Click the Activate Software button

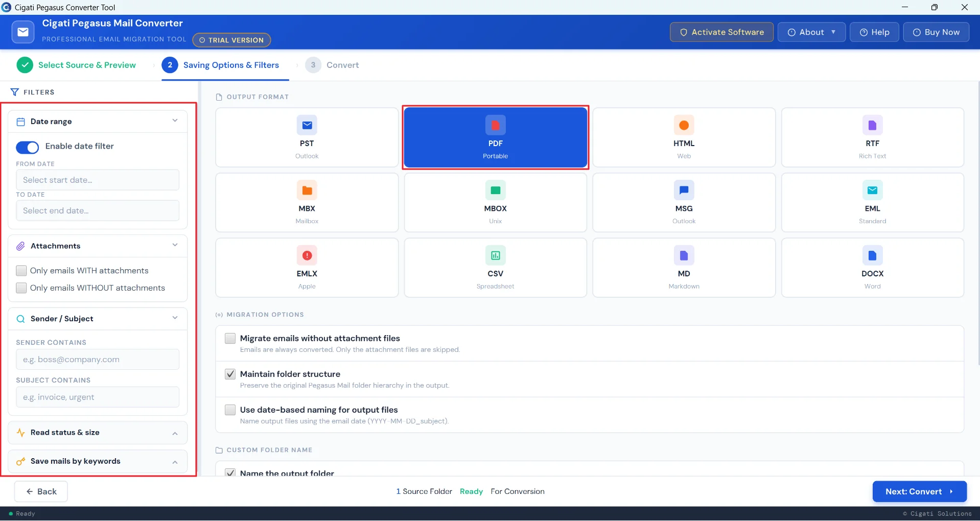pos(721,32)
